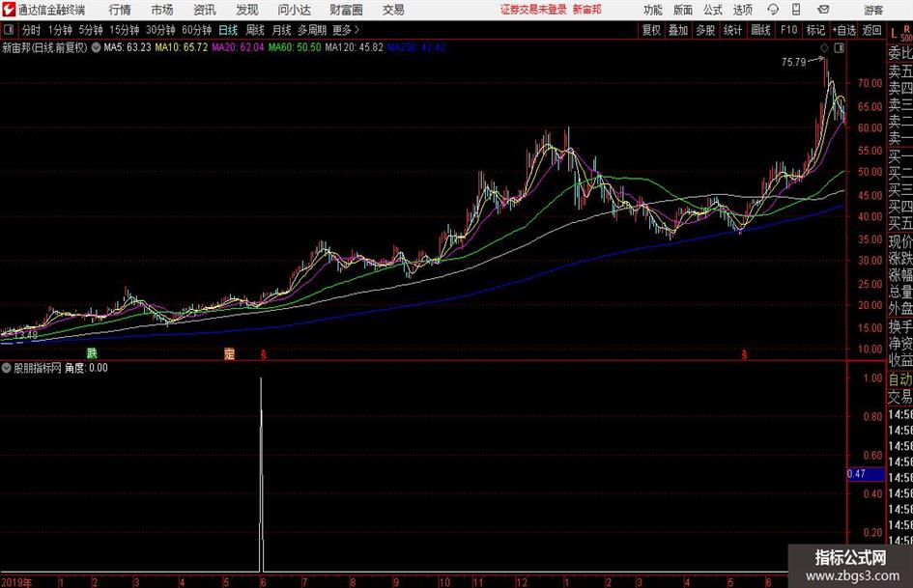Click the 统计 statistics button
This screenshot has width=913, height=588.
[732, 30]
